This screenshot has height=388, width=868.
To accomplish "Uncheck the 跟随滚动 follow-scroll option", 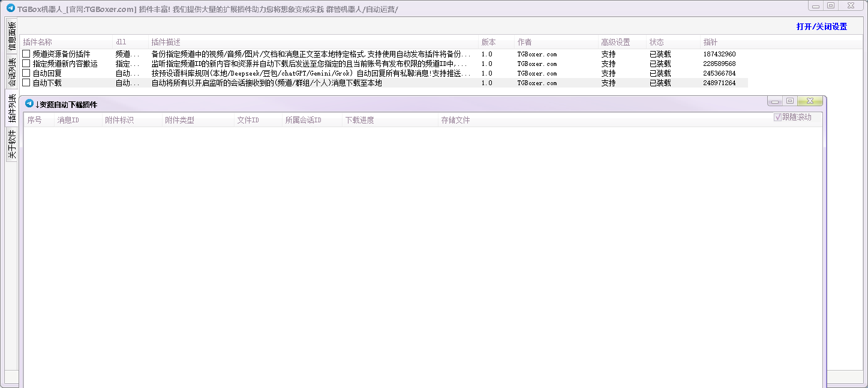I will 778,118.
